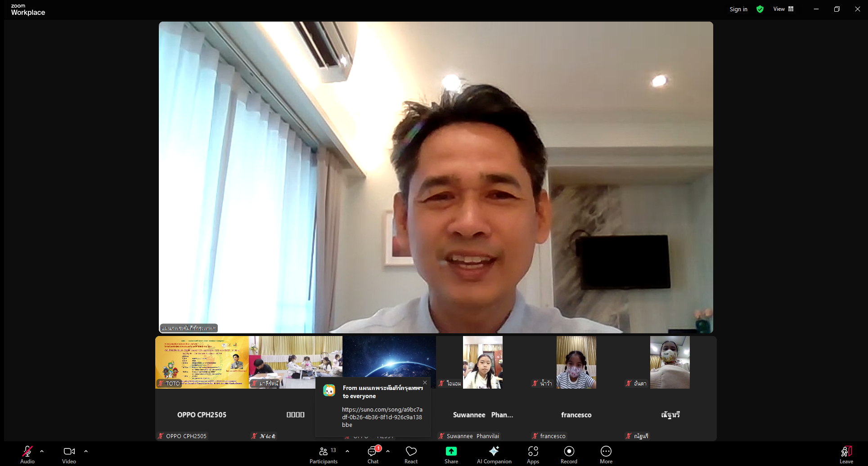
Task: Expand the audio options arrow
Action: [x=42, y=451]
